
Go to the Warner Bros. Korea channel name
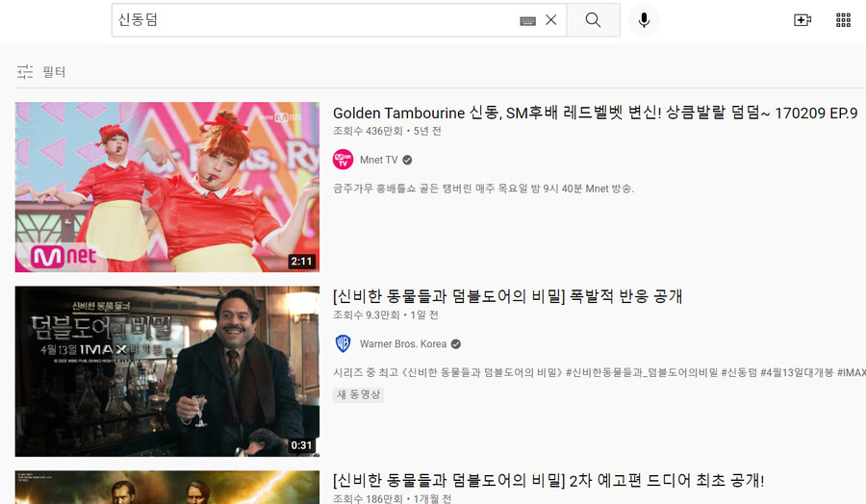tap(402, 343)
